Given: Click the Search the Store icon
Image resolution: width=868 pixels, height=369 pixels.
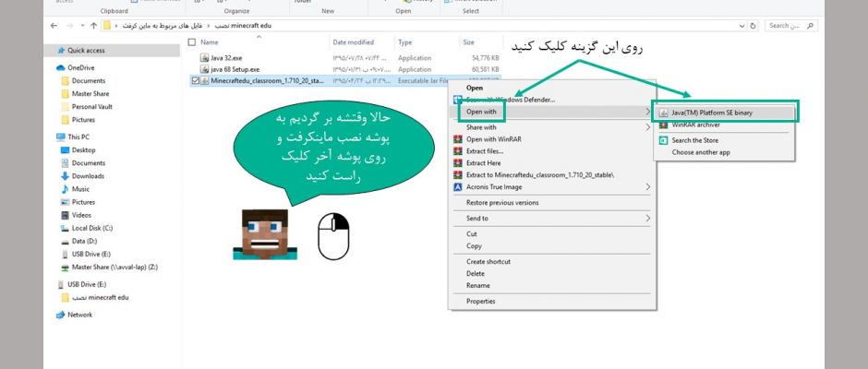Looking at the screenshot, I should click(663, 139).
